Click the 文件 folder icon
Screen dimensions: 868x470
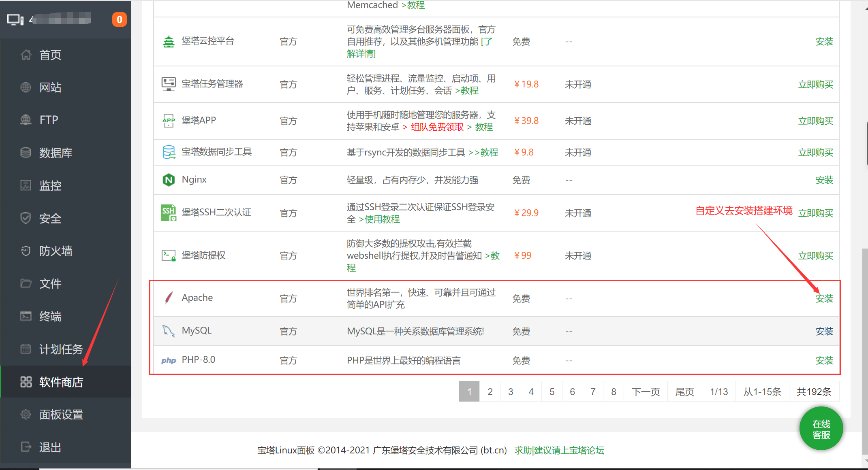pos(26,283)
